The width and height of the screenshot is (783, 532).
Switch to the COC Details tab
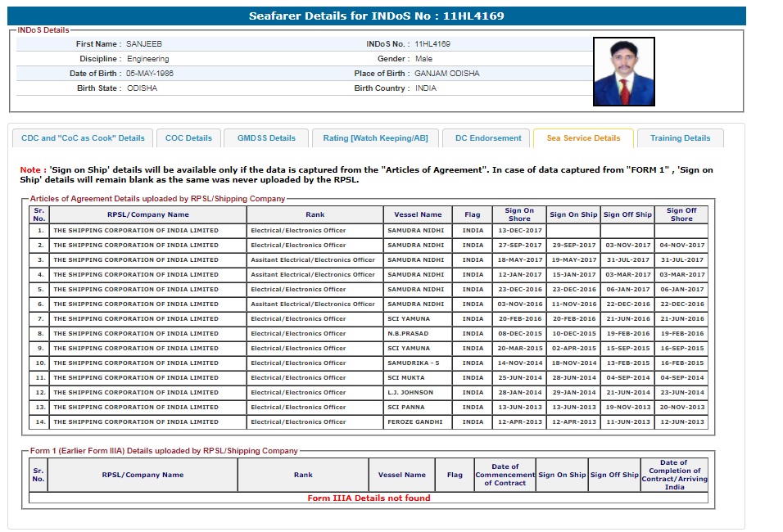click(188, 138)
